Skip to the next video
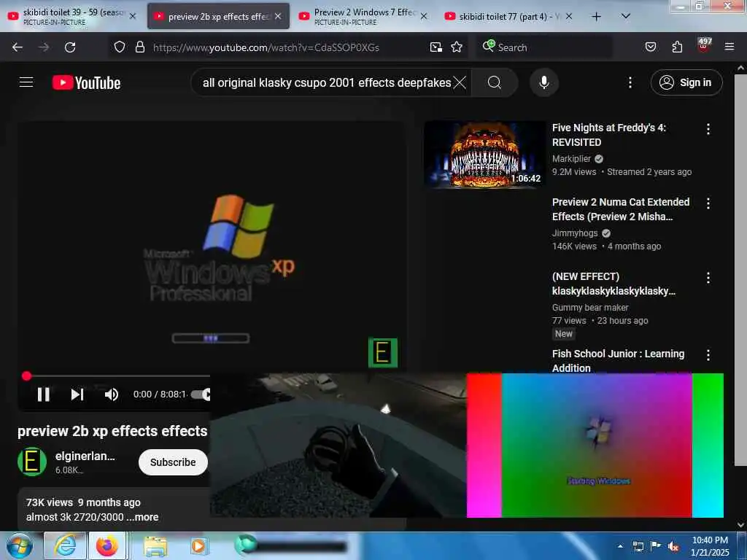This screenshot has height=560, width=747. (77, 394)
